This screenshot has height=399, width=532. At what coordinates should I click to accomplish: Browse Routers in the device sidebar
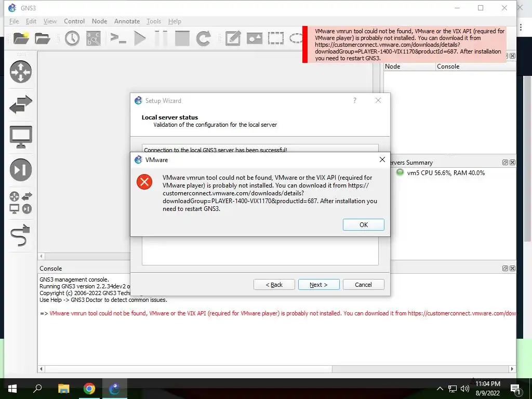21,72
